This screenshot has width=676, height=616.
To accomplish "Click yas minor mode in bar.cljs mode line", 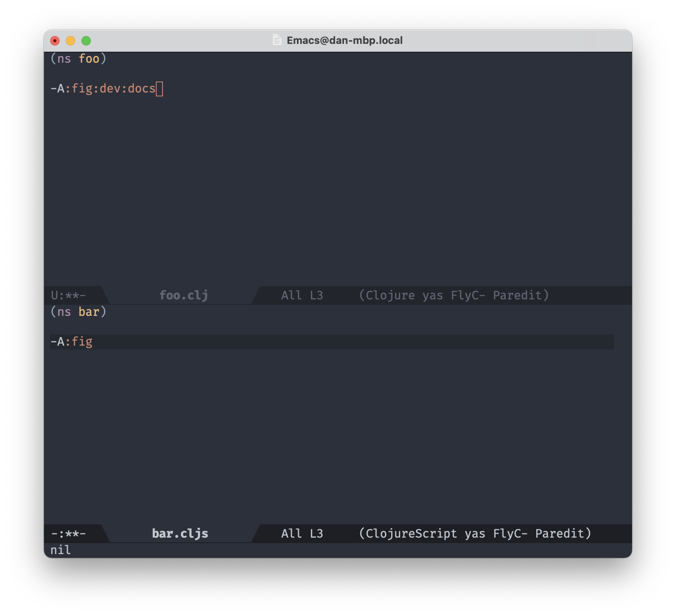I will coord(475,534).
